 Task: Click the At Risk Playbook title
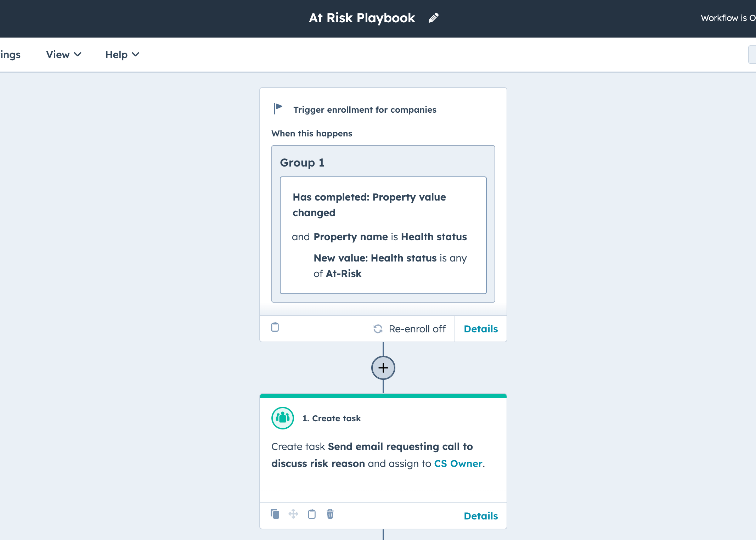point(362,18)
